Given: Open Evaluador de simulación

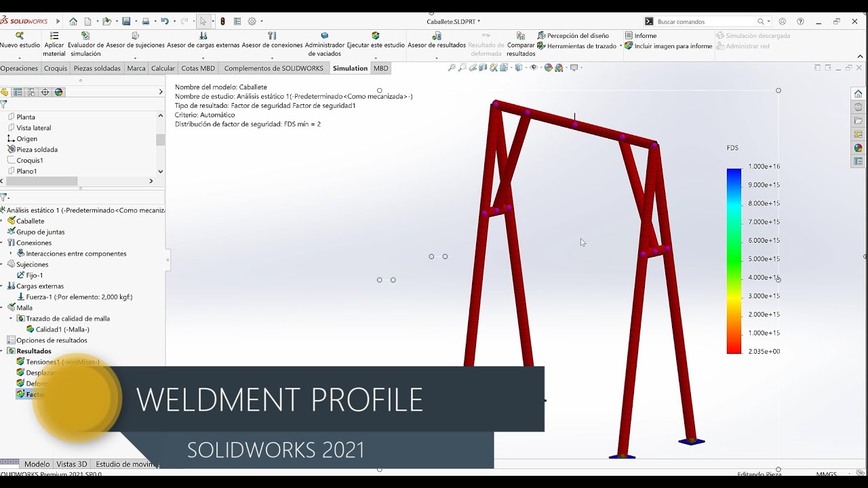Looking at the screenshot, I should click(x=85, y=44).
